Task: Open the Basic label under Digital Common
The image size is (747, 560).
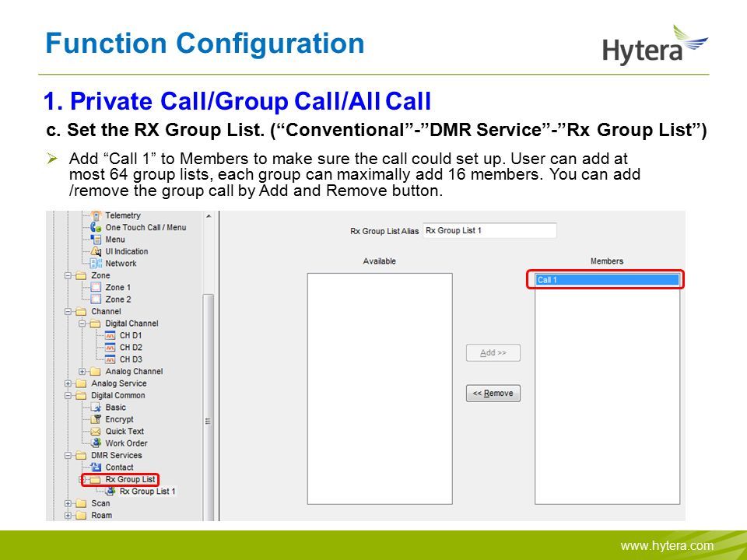Action: click(116, 407)
